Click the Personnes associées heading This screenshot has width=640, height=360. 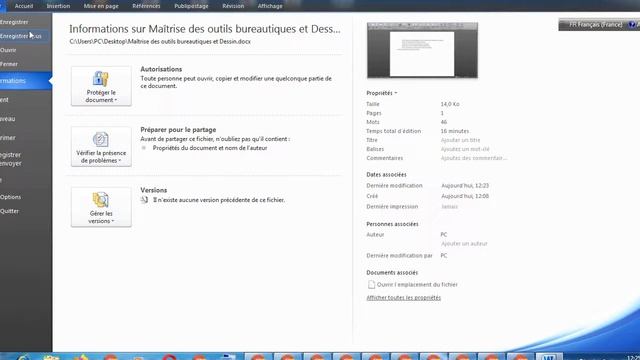click(x=392, y=224)
